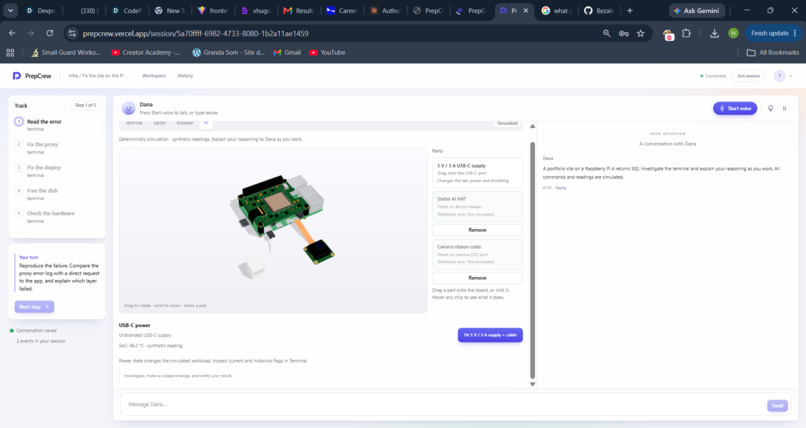
Task: Select the Camera ribbon cable part card
Action: 477,254
